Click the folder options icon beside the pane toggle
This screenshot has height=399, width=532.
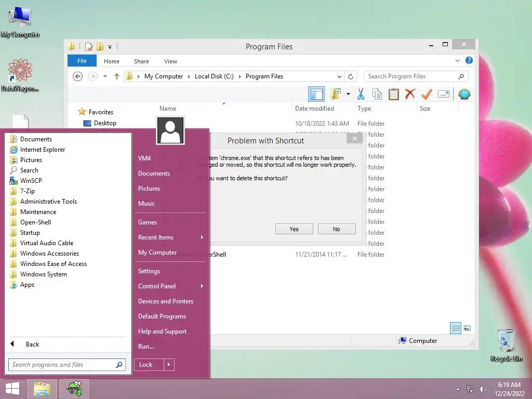(336, 94)
